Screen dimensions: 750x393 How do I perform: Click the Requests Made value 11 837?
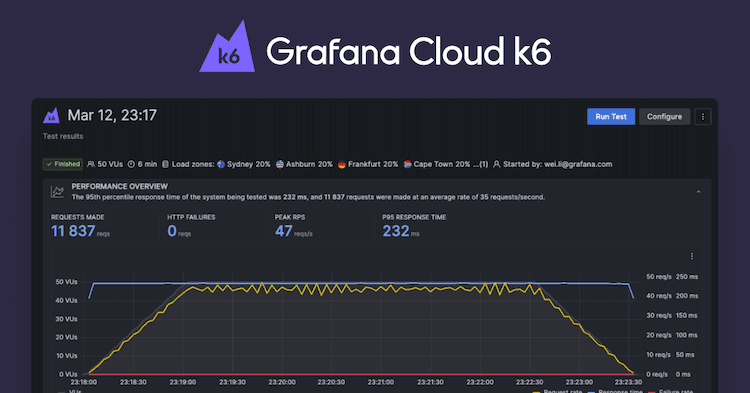coord(73,231)
